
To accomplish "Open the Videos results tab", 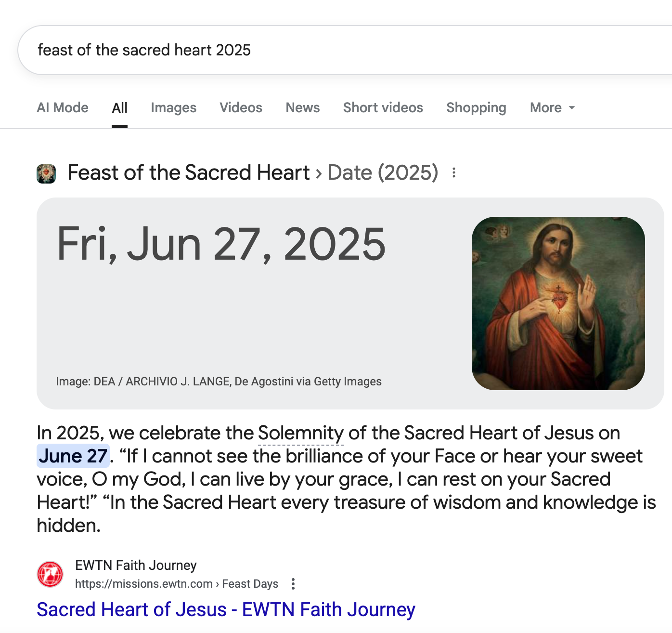I will coord(241,107).
